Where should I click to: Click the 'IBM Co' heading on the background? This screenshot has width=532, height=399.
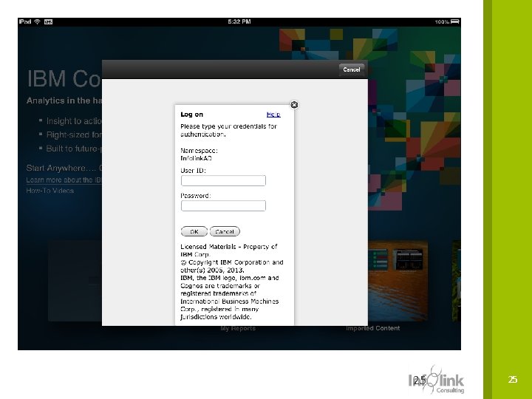coord(64,79)
